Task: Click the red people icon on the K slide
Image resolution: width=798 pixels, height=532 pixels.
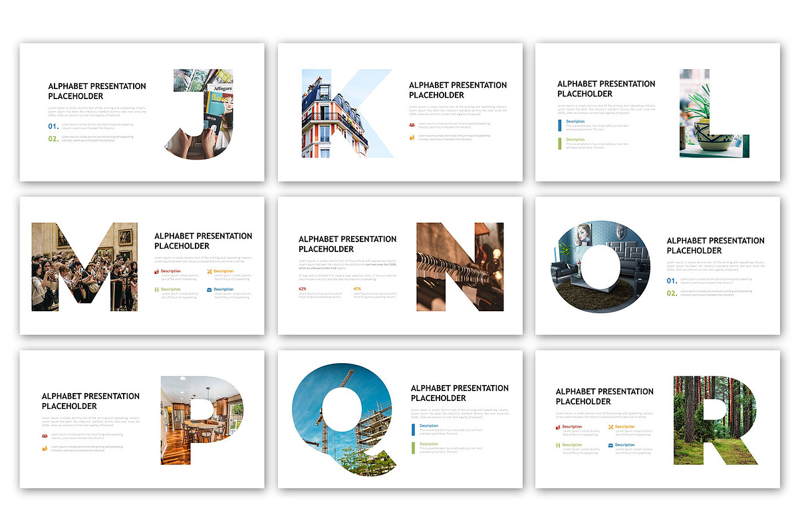Action: 412,124
